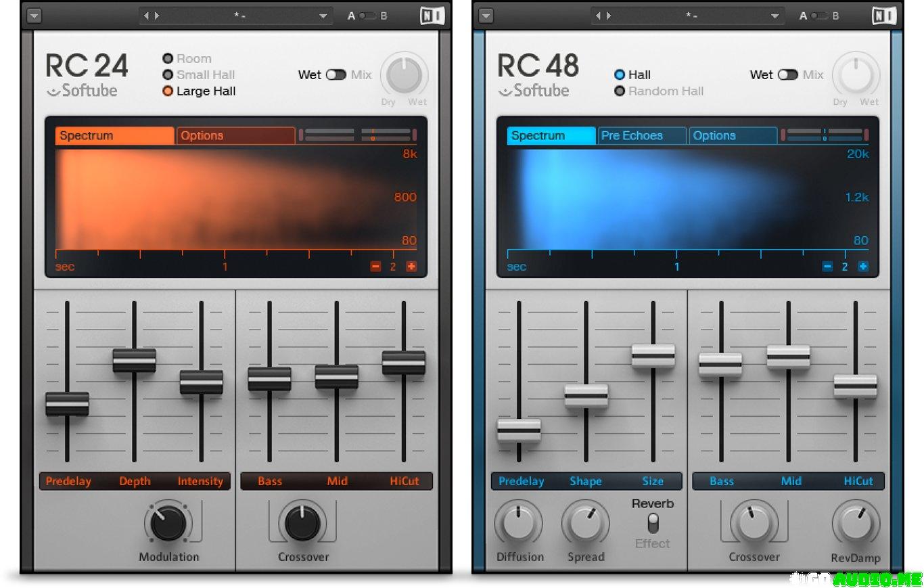
Task: Open the Options tab in RC 24
Action: point(236,136)
